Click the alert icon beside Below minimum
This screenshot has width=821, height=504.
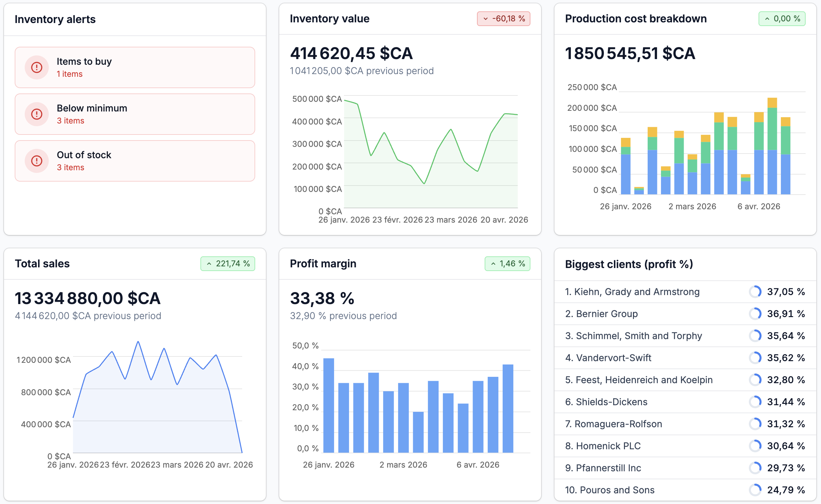point(37,114)
